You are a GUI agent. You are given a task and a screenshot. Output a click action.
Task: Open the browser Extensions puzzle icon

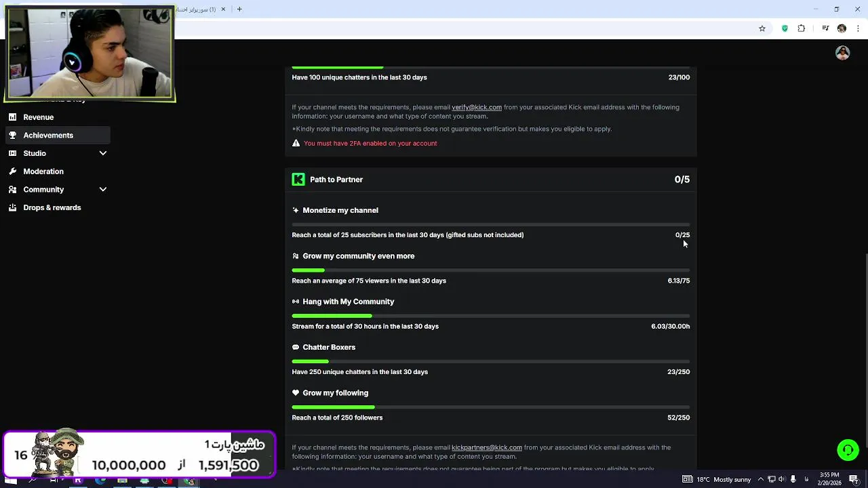click(802, 28)
